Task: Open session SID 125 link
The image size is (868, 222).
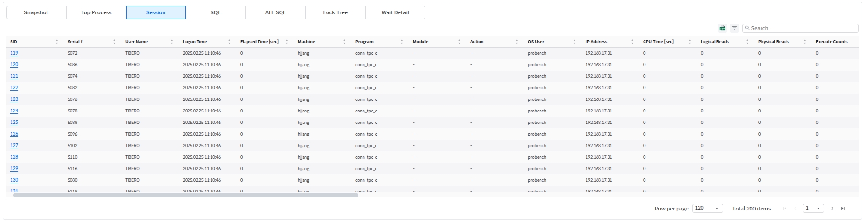Action: pos(14,123)
